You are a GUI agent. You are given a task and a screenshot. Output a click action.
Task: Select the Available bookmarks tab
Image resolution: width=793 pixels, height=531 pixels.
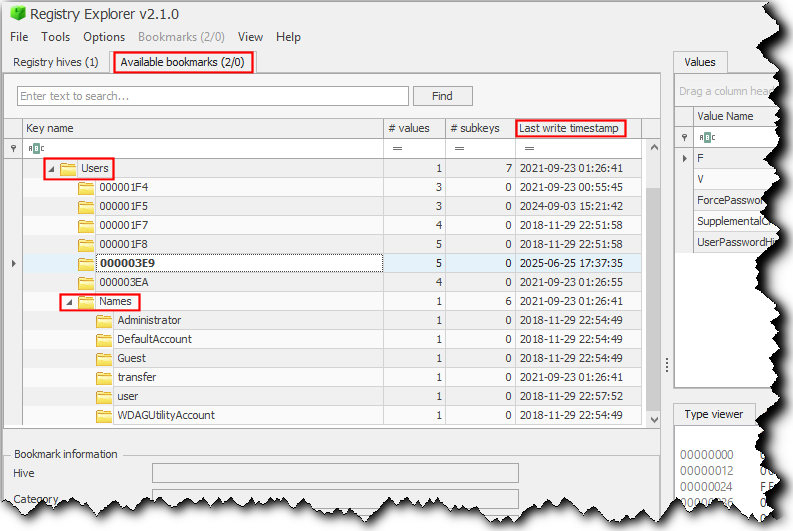coord(182,62)
